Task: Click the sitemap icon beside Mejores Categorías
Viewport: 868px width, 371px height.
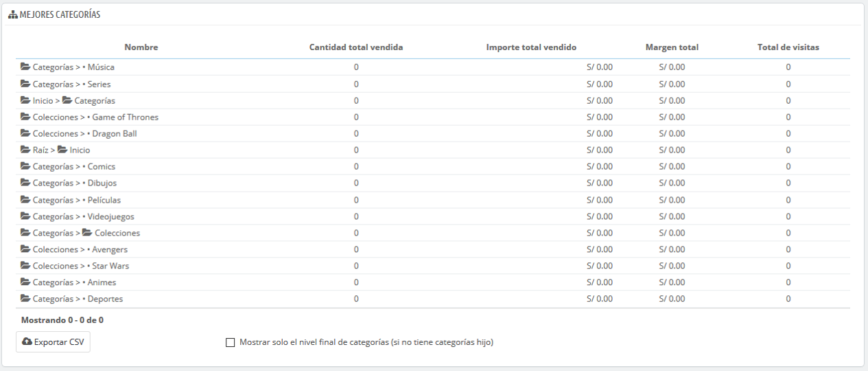Action: (x=12, y=14)
